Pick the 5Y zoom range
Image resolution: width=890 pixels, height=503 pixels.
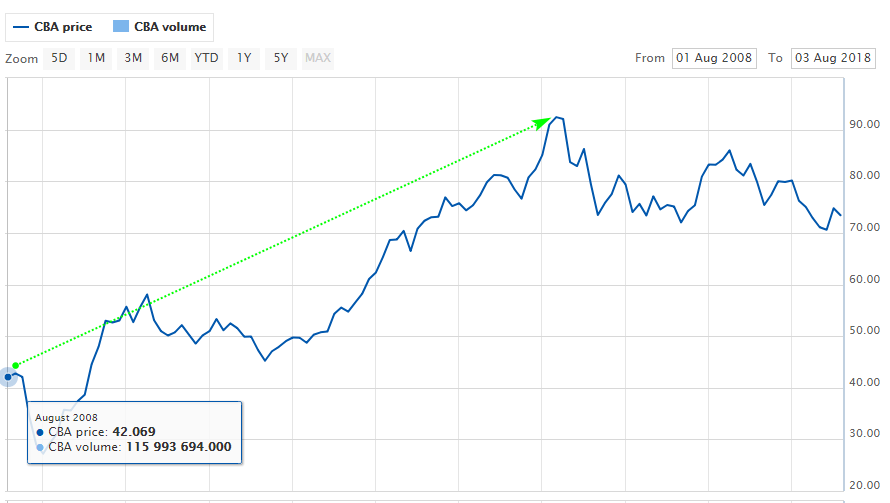pos(281,58)
